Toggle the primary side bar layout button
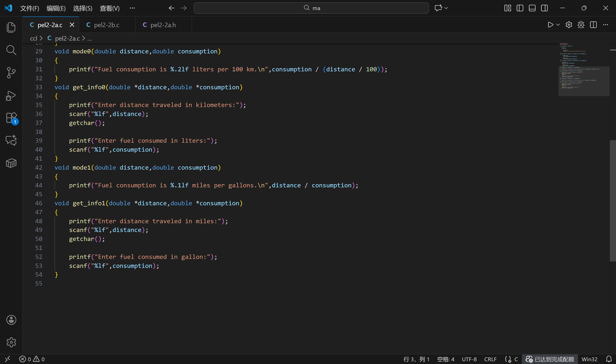Image resolution: width=616 pixels, height=364 pixels. 520,8
